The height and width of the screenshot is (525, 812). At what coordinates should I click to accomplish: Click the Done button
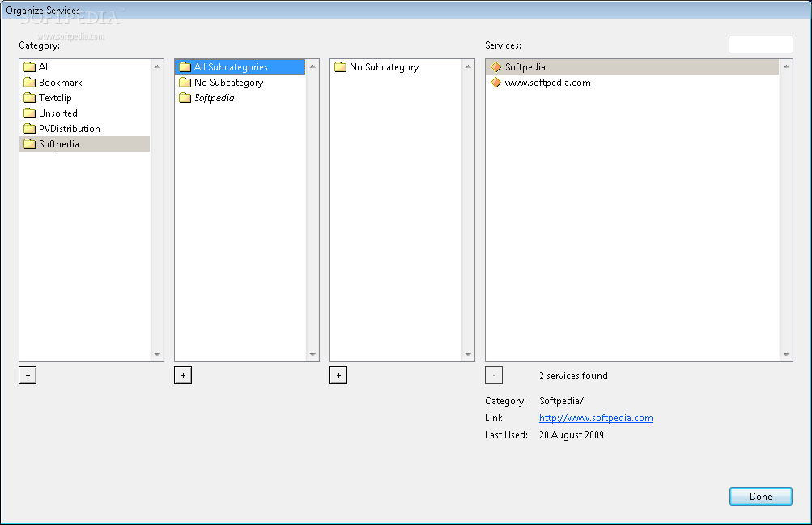tap(761, 496)
